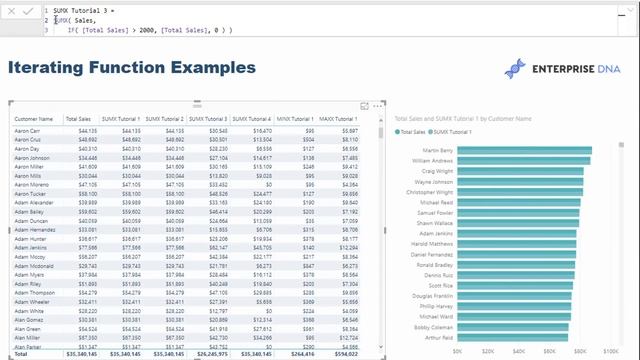640x360 pixels.
Task: Sort by MINX Tutorial 1 column header
Action: (x=295, y=119)
